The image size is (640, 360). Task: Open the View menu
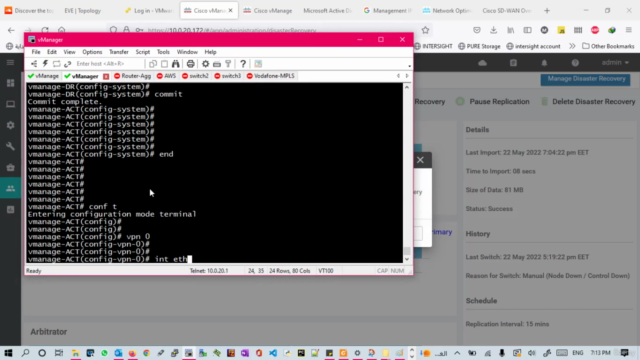[69, 52]
